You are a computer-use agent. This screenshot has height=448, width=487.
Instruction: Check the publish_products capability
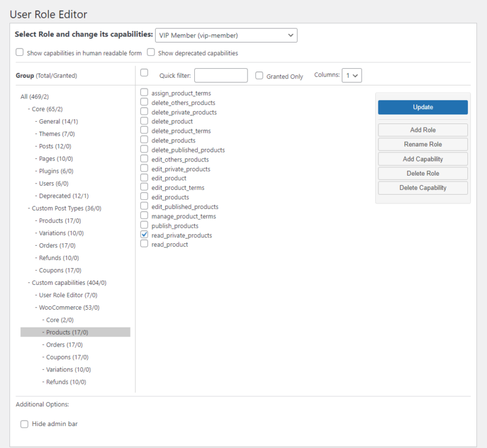tap(143, 225)
